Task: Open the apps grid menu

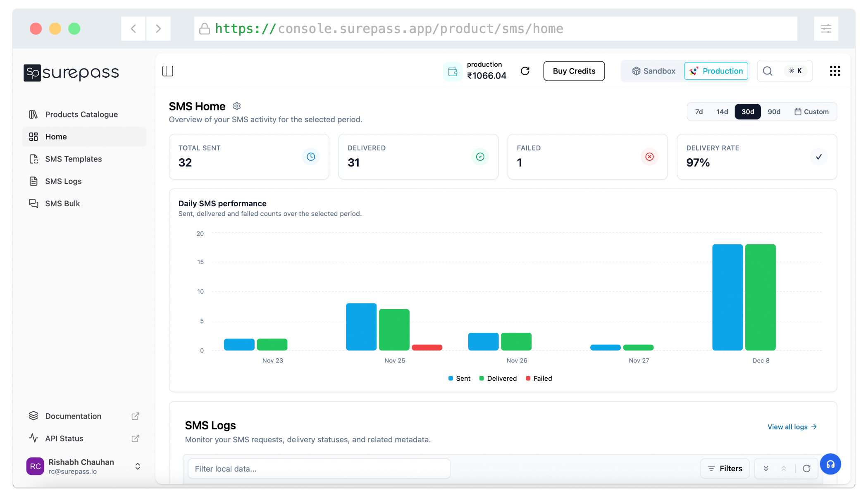Action: [835, 71]
